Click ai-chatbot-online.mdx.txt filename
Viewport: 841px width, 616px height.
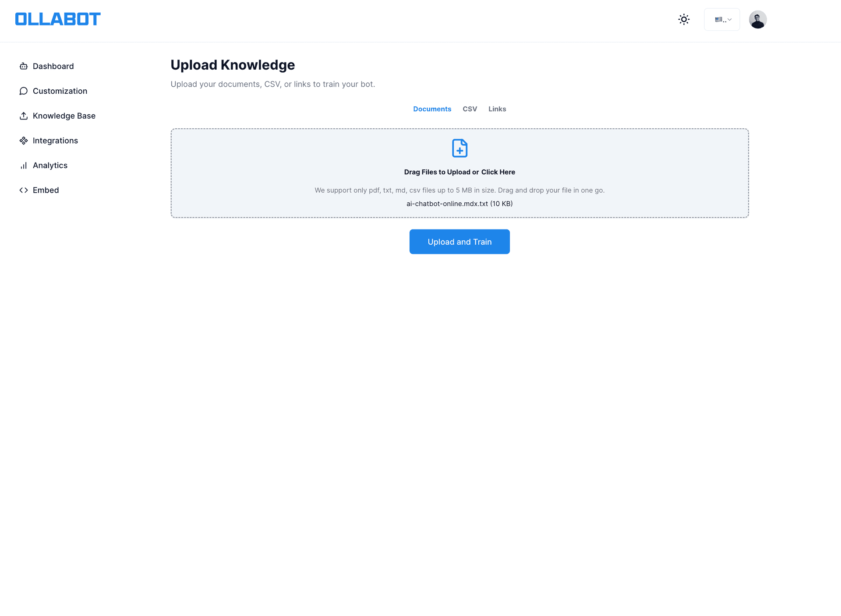point(459,203)
